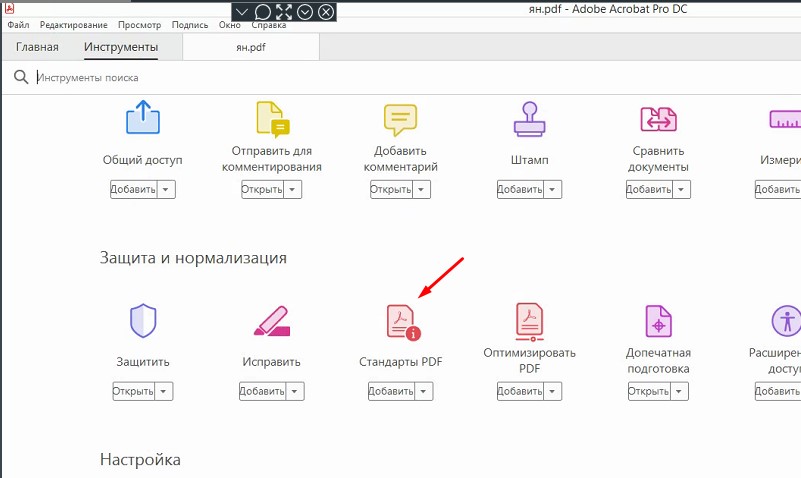Select the Расширенный доступ accessibility icon
Image resolution: width=801 pixels, height=478 pixels.
pyautogui.click(x=786, y=321)
